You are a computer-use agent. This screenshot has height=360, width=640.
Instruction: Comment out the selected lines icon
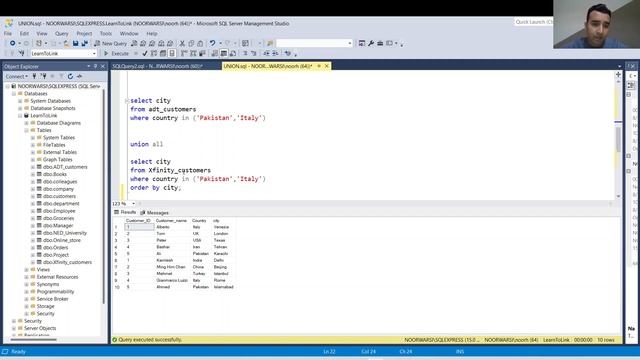pyautogui.click(x=245, y=53)
